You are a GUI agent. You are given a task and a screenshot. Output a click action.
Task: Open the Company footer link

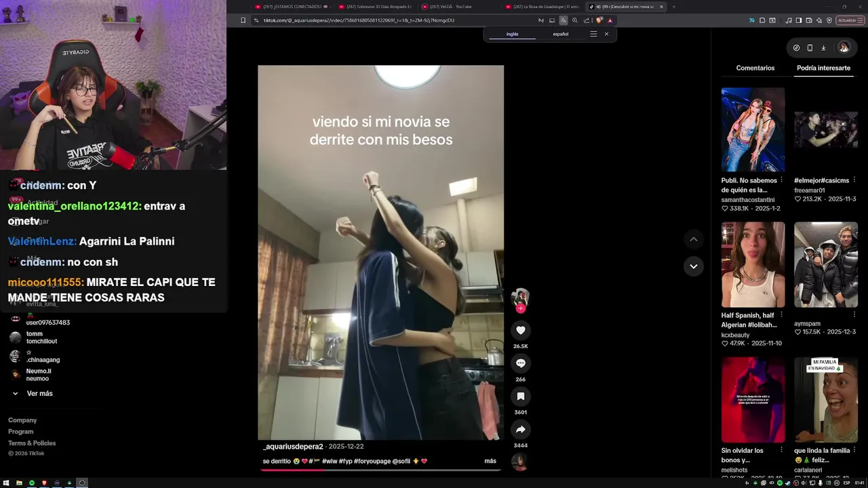[x=22, y=420]
